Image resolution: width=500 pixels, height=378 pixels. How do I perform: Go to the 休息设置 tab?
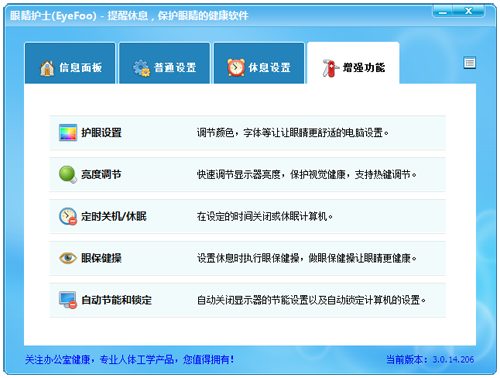[x=259, y=63]
